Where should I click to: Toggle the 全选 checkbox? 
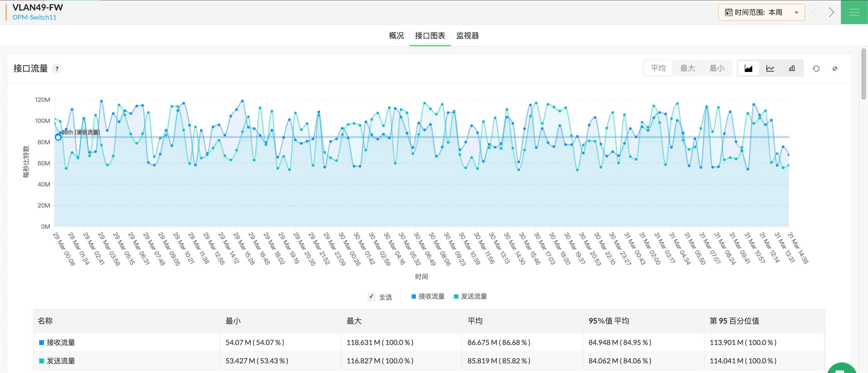[x=371, y=296]
